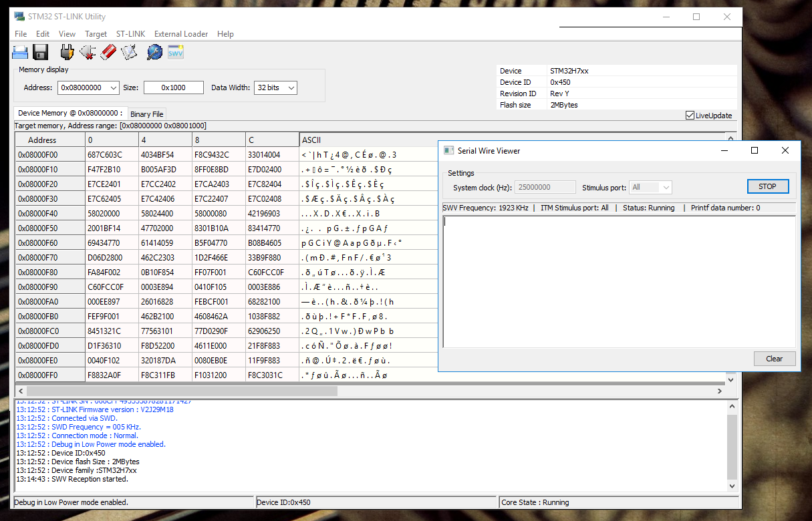Image resolution: width=812 pixels, height=521 pixels.
Task: Click the column header labeled 4
Action: [x=165, y=140]
